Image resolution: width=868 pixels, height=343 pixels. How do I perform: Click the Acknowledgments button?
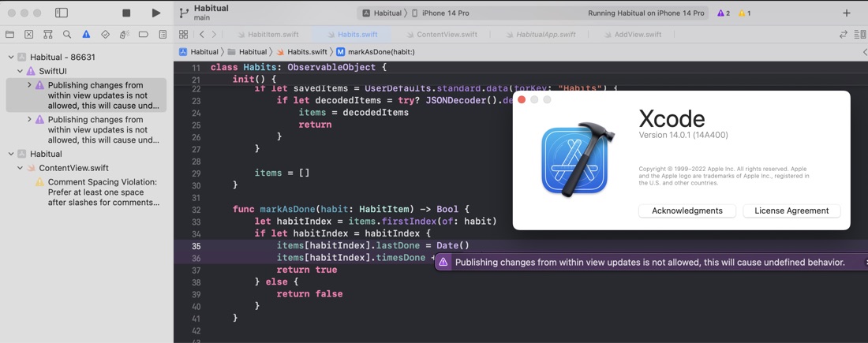pos(687,211)
